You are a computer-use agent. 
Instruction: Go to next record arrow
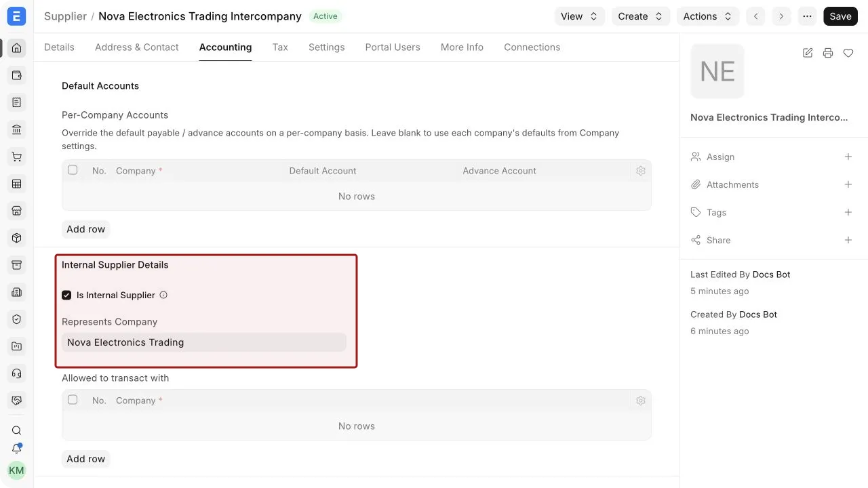781,16
